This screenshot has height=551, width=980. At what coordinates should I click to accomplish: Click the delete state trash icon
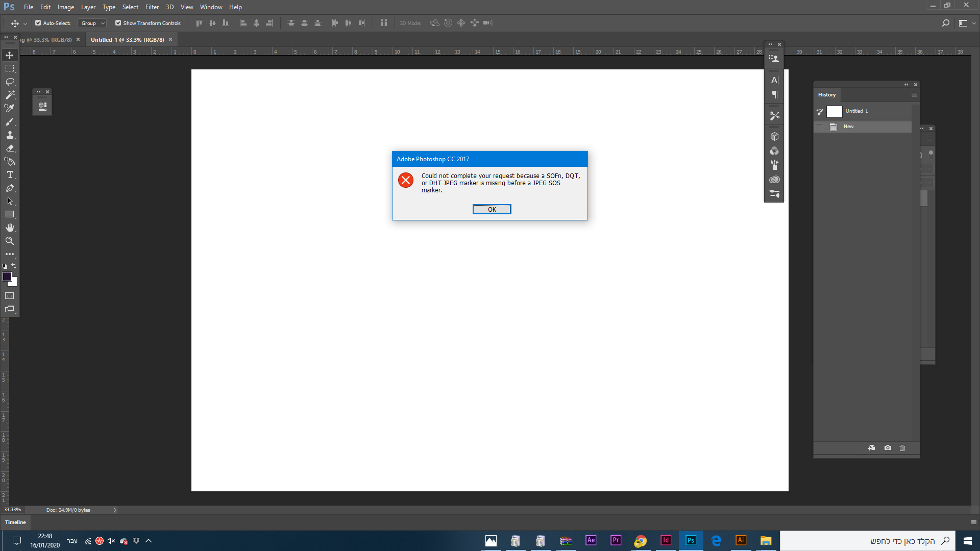(x=902, y=448)
